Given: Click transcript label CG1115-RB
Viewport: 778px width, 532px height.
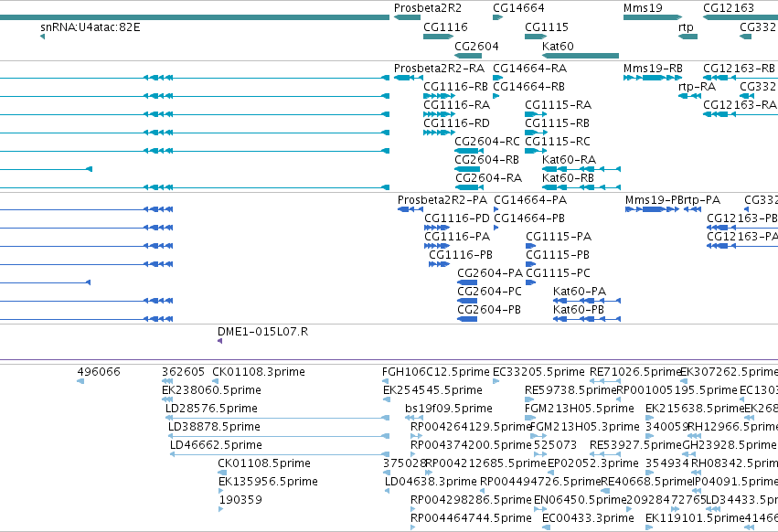Looking at the screenshot, I should click(x=557, y=123).
